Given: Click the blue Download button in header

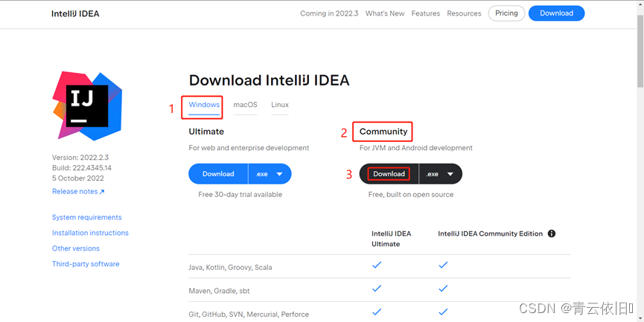Looking at the screenshot, I should tap(556, 13).
